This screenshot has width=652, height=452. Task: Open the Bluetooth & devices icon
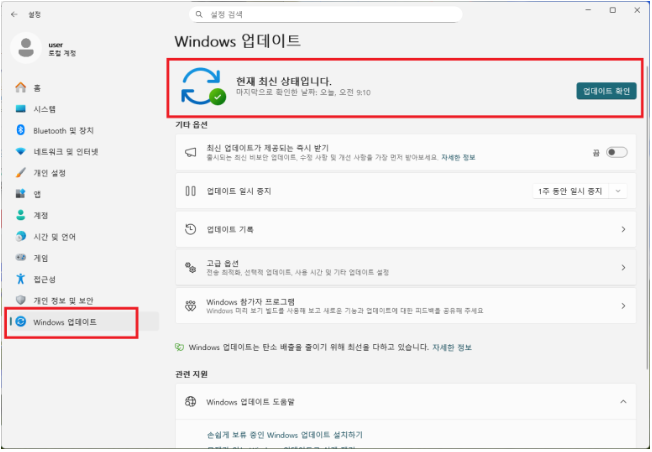[x=20, y=130]
